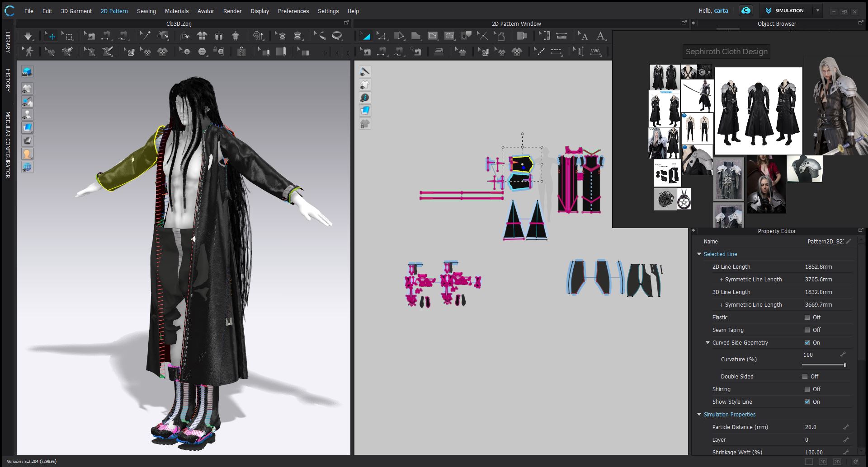868x467 pixels.
Task: Open the MODULAR CONFIGURATOR side panel
Action: [x=8, y=145]
